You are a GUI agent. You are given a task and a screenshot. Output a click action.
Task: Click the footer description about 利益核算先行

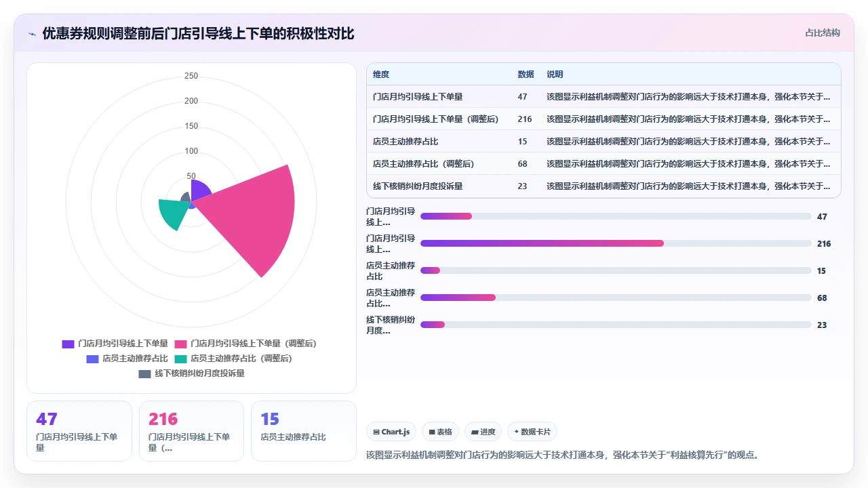tap(562, 455)
